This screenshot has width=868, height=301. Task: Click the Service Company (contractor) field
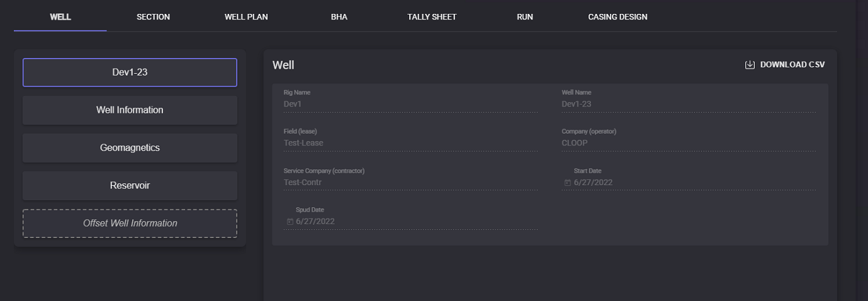pos(410,183)
